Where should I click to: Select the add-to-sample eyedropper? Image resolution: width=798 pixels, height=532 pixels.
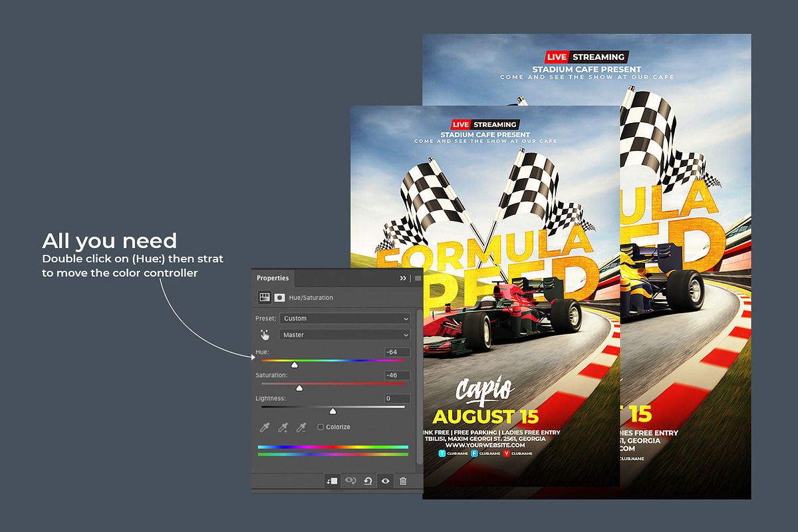[x=284, y=428]
